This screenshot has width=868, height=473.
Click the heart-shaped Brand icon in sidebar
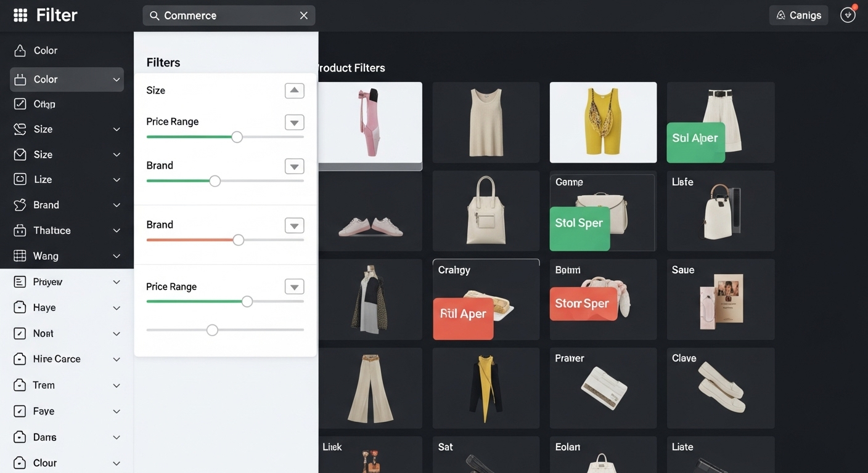pos(20,205)
